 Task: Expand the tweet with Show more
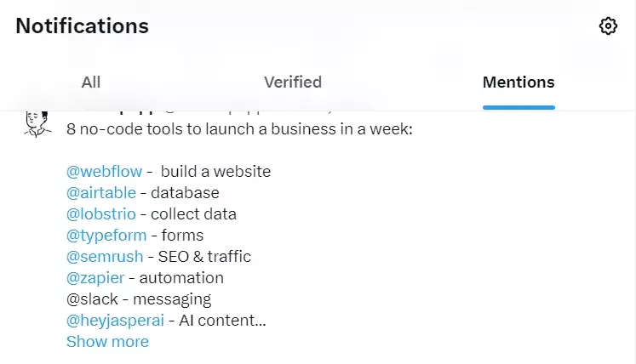click(x=107, y=342)
